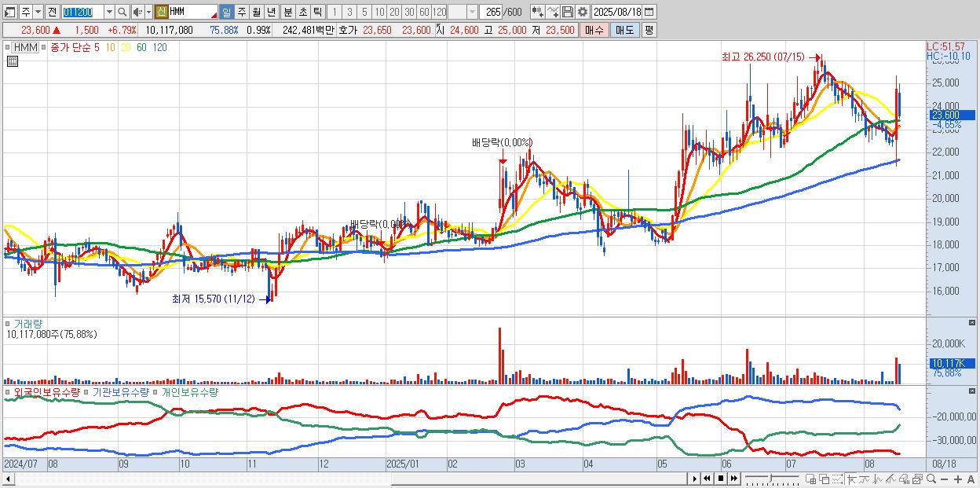
Task: Click the fast-forward playback button
Action: (734, 479)
